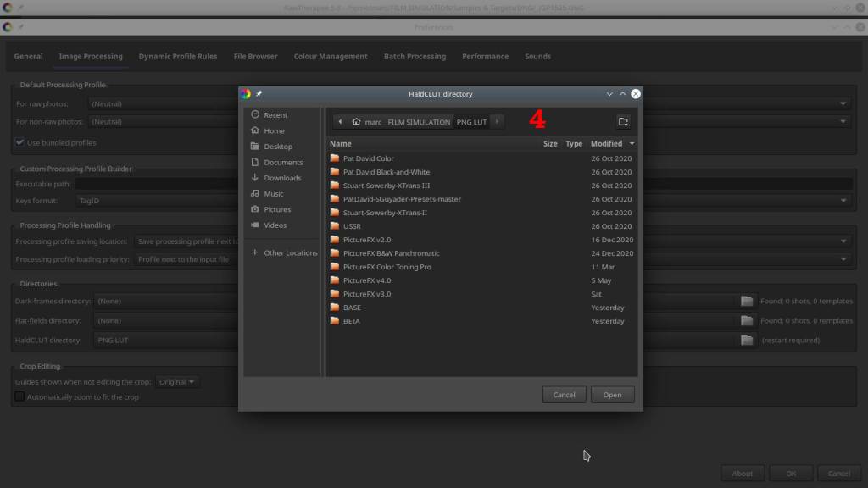
Task: Click the About button in Preferences
Action: [743, 474]
